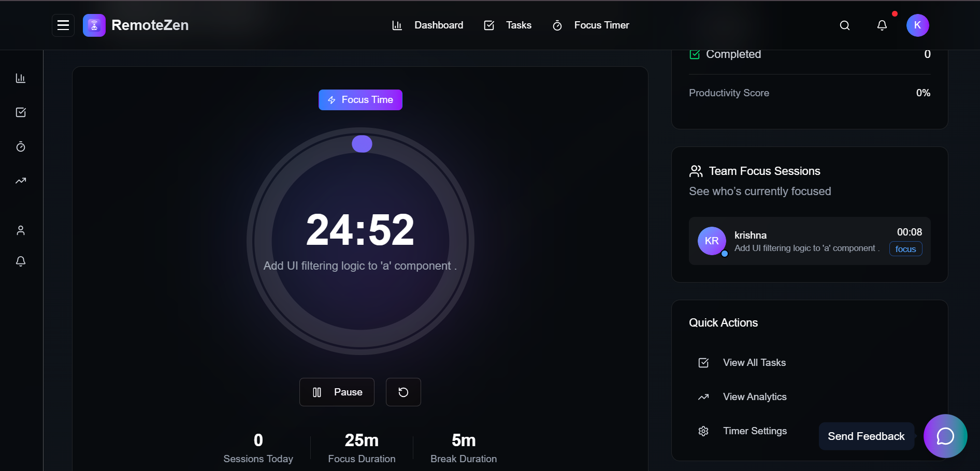Open search using the magnifier icon
Viewport: 980px width, 471px height.
[844, 25]
